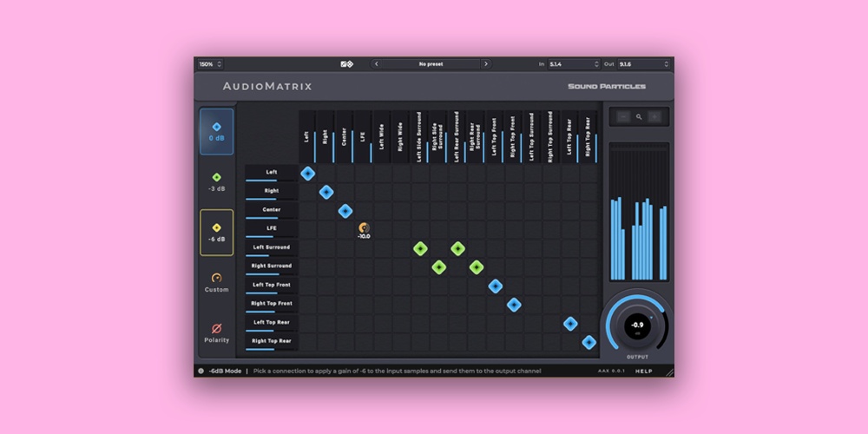
Task: Open the In format 5.1.4 dropdown
Action: click(x=573, y=64)
